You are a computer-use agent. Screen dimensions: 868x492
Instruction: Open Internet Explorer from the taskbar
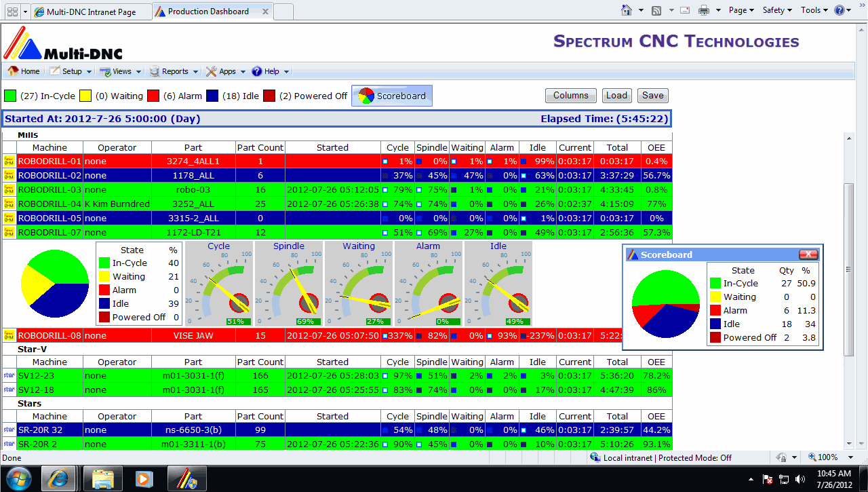pos(60,478)
